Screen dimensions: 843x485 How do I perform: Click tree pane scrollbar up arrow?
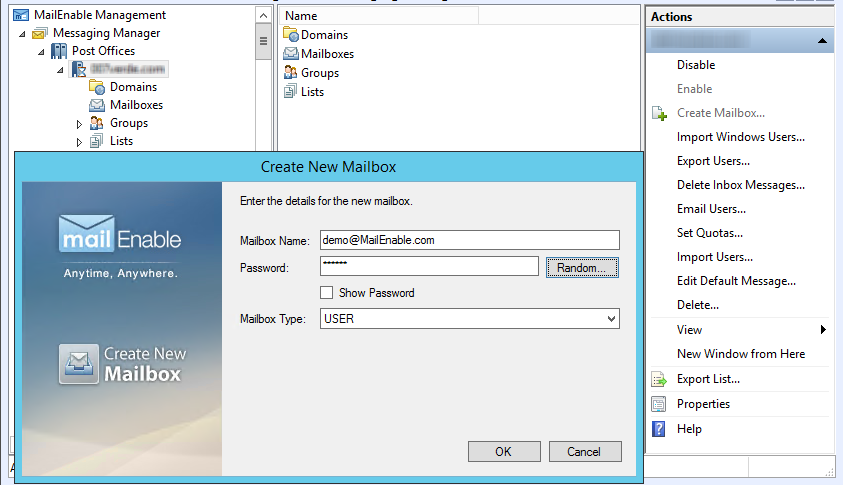click(x=263, y=16)
